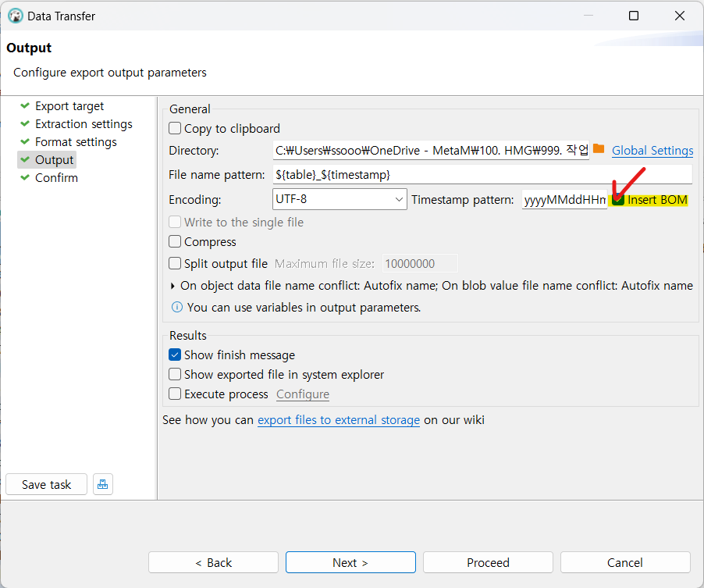Jump to Confirm step

click(56, 178)
